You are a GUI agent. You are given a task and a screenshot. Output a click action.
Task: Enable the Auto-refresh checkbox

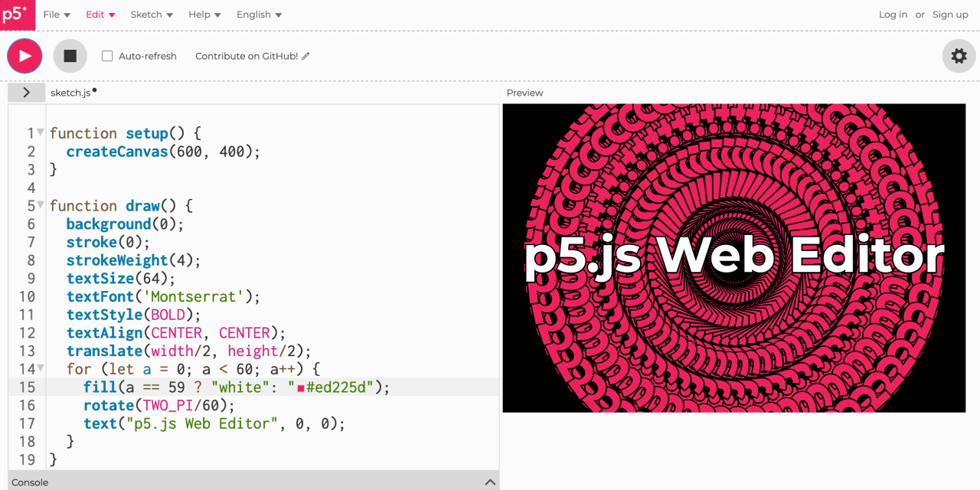pyautogui.click(x=107, y=56)
